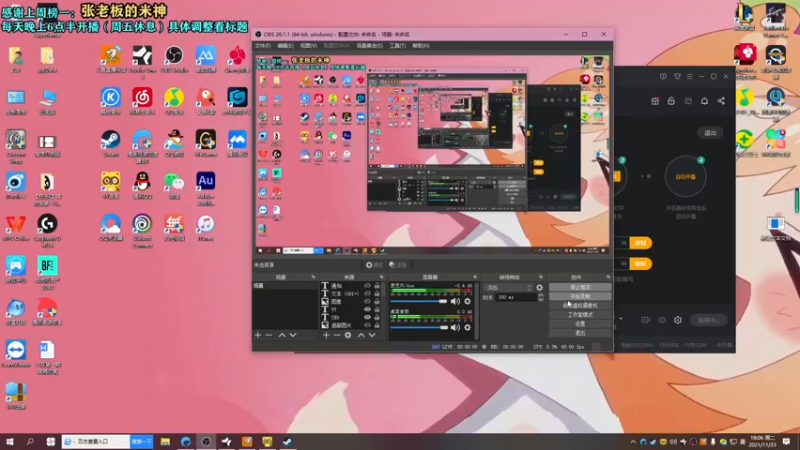This screenshot has width=800, height=450.
Task: Open the skin shirt icon in the side window
Action: point(677,77)
